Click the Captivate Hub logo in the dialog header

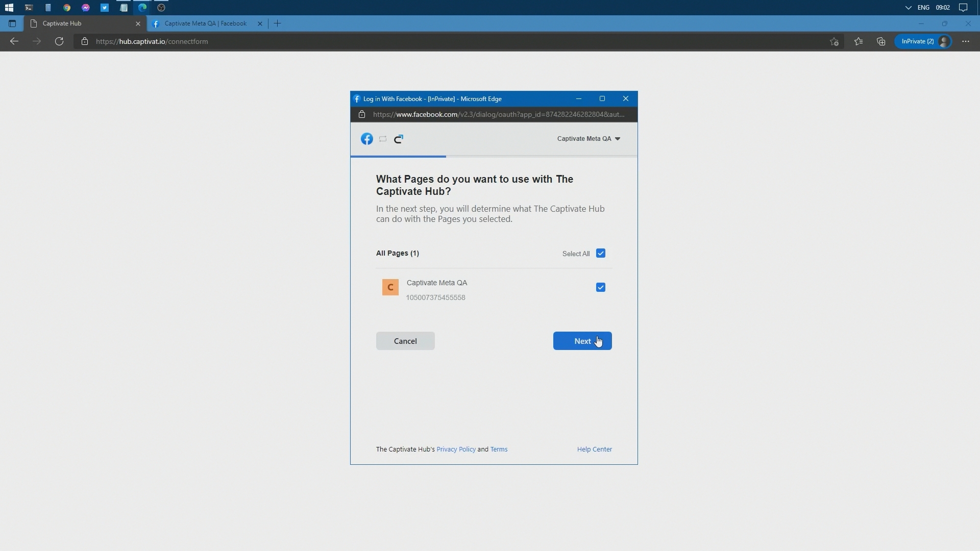click(x=399, y=139)
